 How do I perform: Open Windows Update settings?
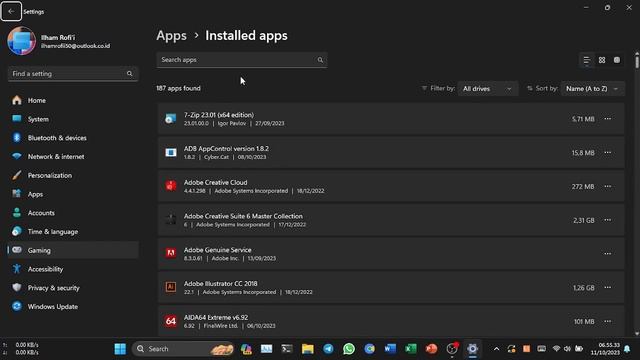pyautogui.click(x=73, y=307)
